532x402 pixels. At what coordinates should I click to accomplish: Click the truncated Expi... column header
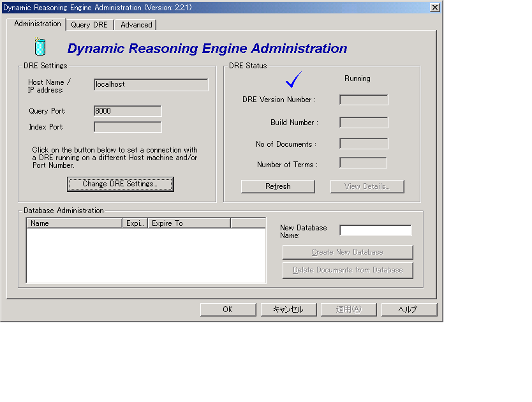tap(135, 223)
